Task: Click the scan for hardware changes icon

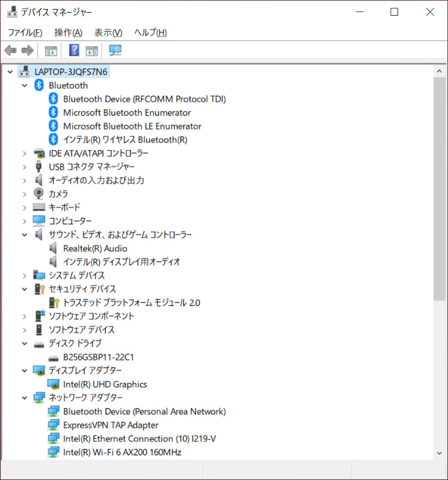Action: 115,50
